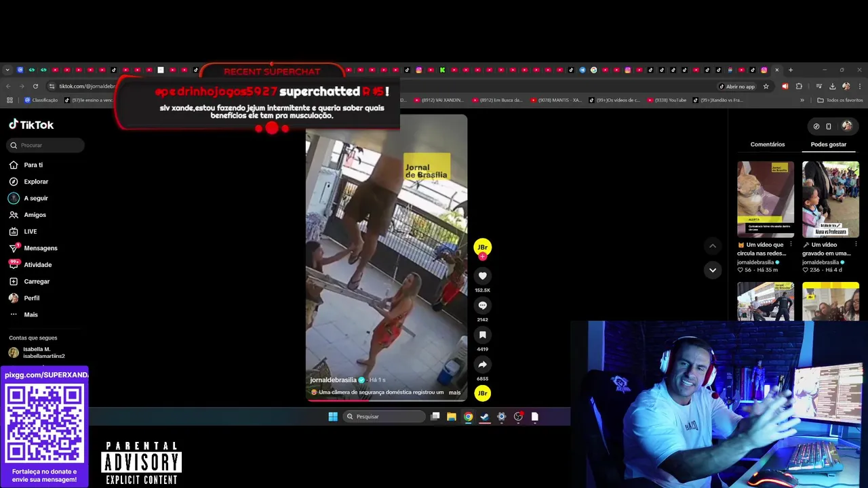Open Perfil in the TikTok sidebar
Screen dimensions: 868x488
24,298
